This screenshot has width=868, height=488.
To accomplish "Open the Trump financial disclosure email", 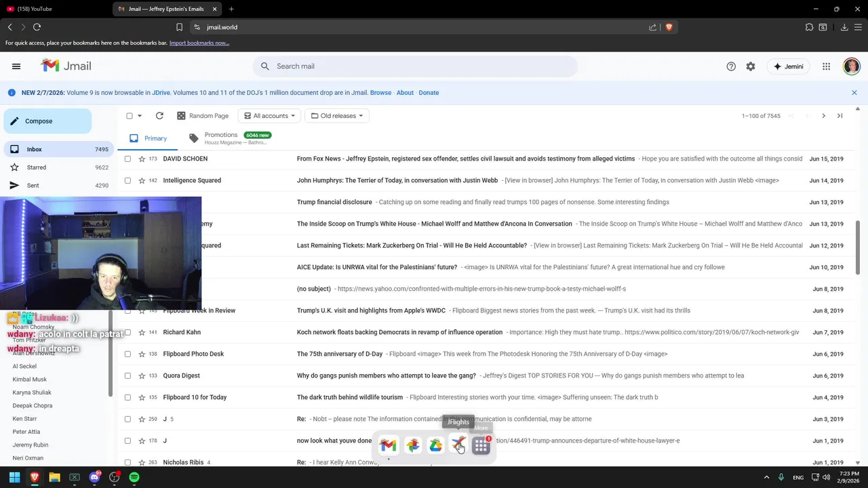I will point(487,202).
